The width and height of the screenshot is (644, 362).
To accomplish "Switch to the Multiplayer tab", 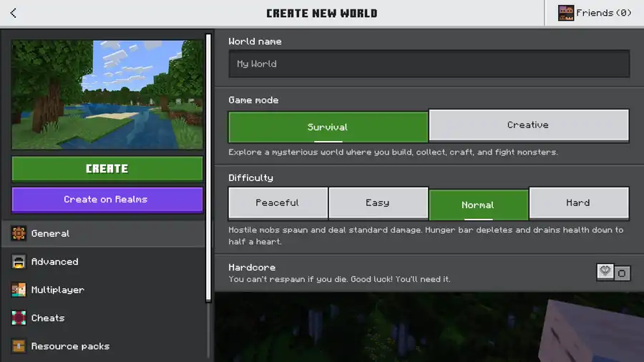I will [57, 290].
